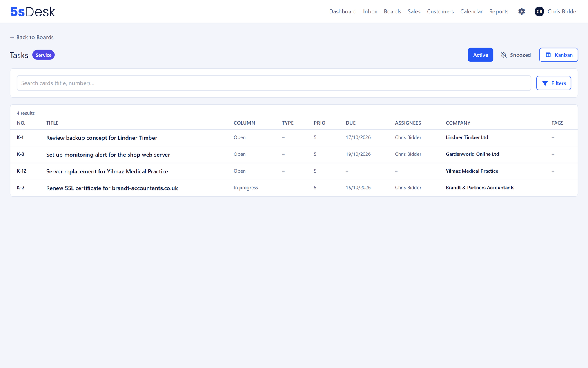Click company Gardenworld Online Ltd
Image resolution: width=588 pixels, height=368 pixels.
coord(472,154)
